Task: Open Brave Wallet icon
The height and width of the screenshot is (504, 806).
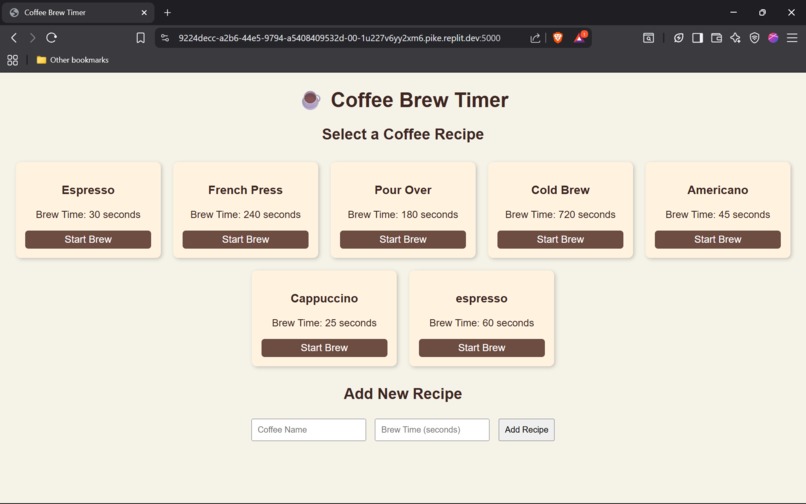Action: click(x=717, y=38)
